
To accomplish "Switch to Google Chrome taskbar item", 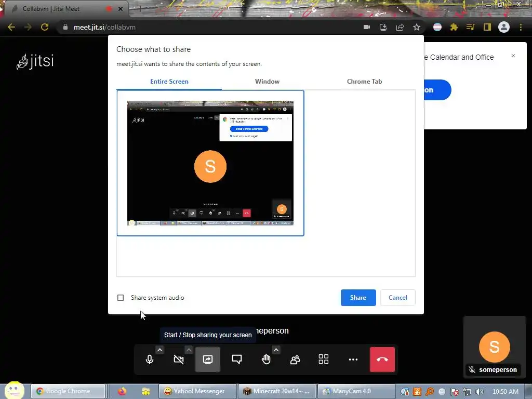I will (68, 391).
